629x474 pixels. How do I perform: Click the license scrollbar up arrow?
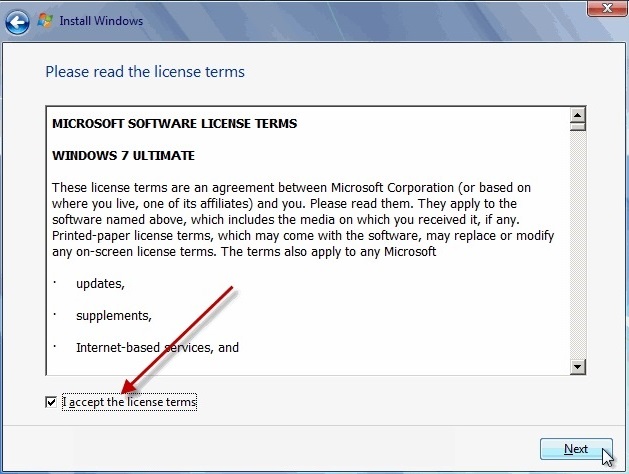[578, 115]
